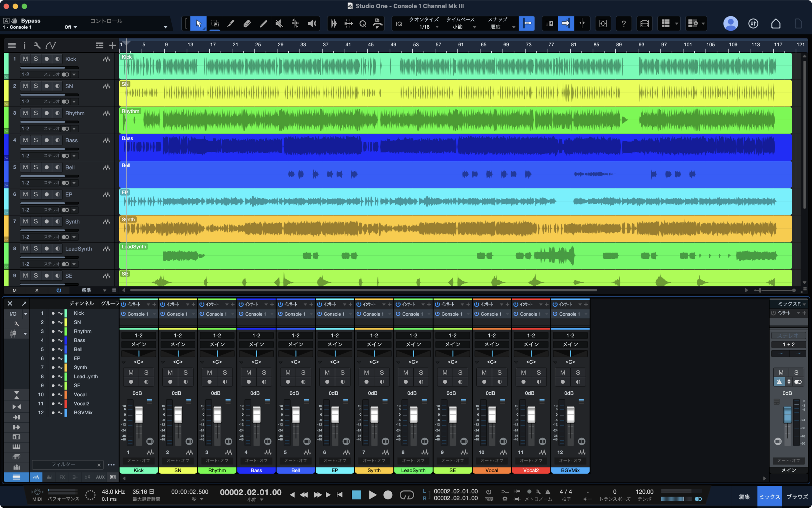Solo the BGVMix mixer channel

(x=578, y=372)
